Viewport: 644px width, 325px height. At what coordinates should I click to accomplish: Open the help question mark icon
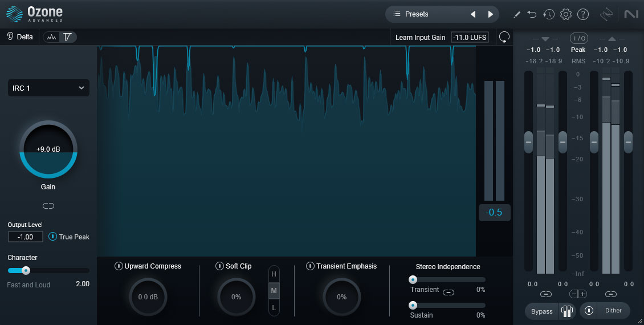(582, 14)
